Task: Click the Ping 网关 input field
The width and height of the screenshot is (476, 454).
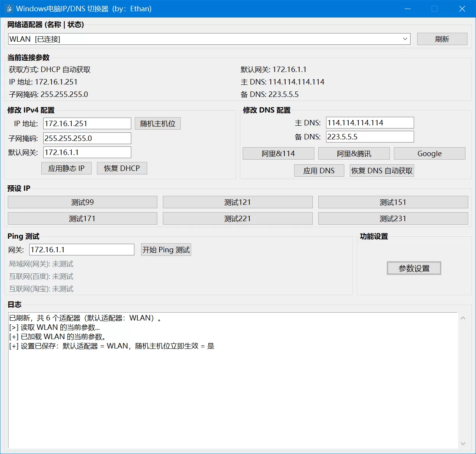Action: tap(82, 250)
